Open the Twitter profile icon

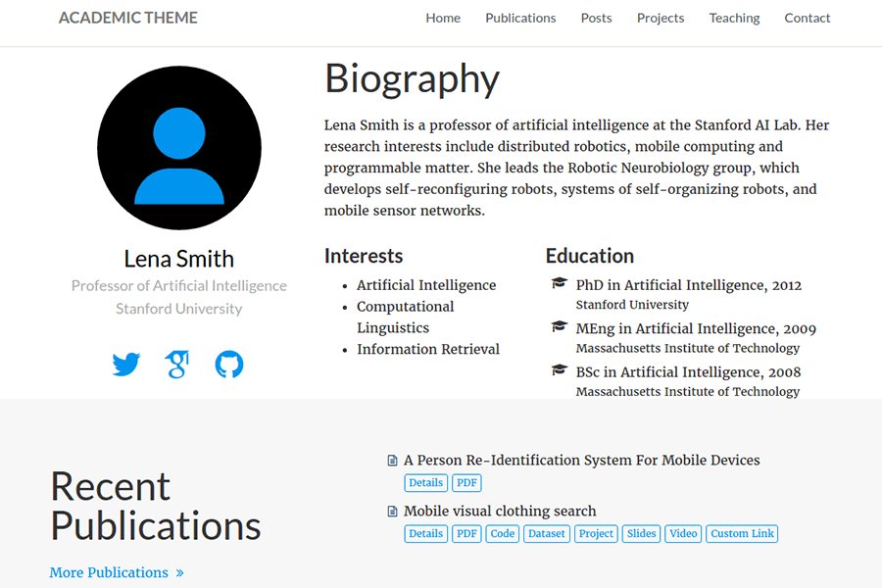[x=126, y=365]
